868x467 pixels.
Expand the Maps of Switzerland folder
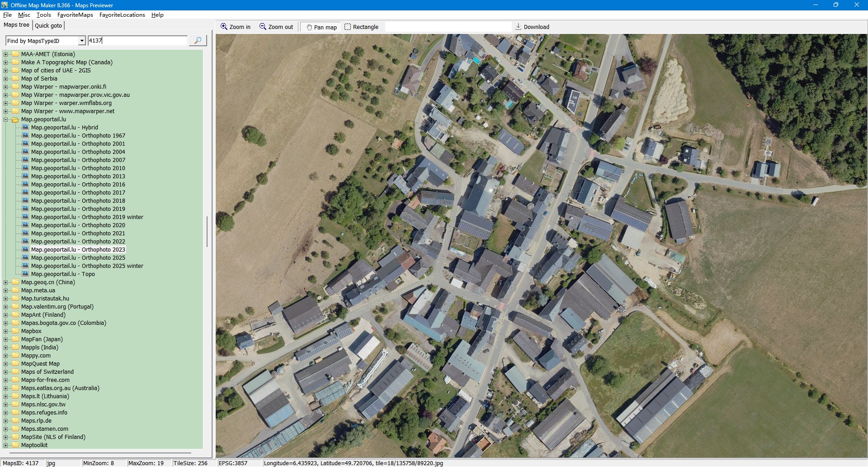pos(6,372)
